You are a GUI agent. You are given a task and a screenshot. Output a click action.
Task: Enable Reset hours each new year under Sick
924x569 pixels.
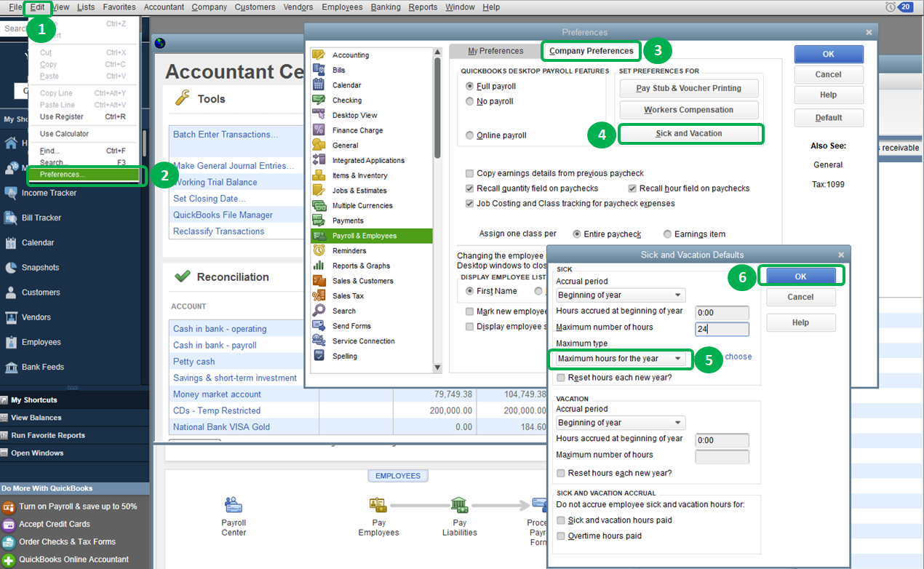561,378
